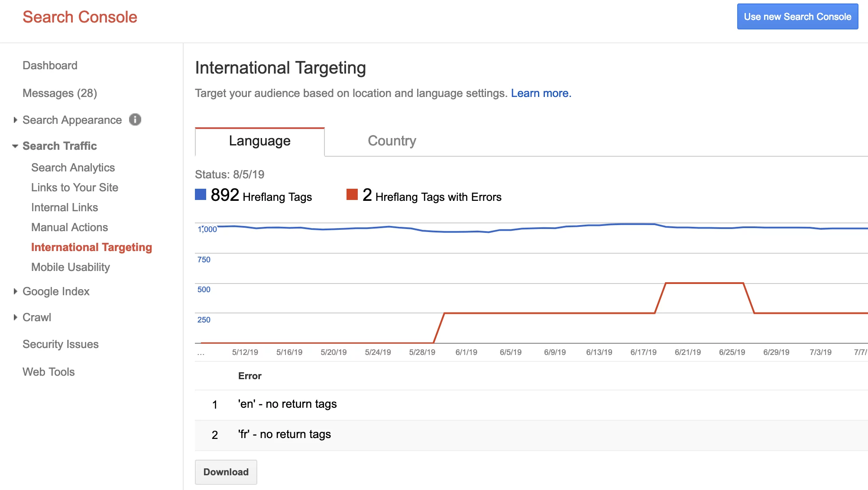Collapse the Search Traffic section arrow
Viewport: 868px width, 490px height.
click(x=15, y=146)
